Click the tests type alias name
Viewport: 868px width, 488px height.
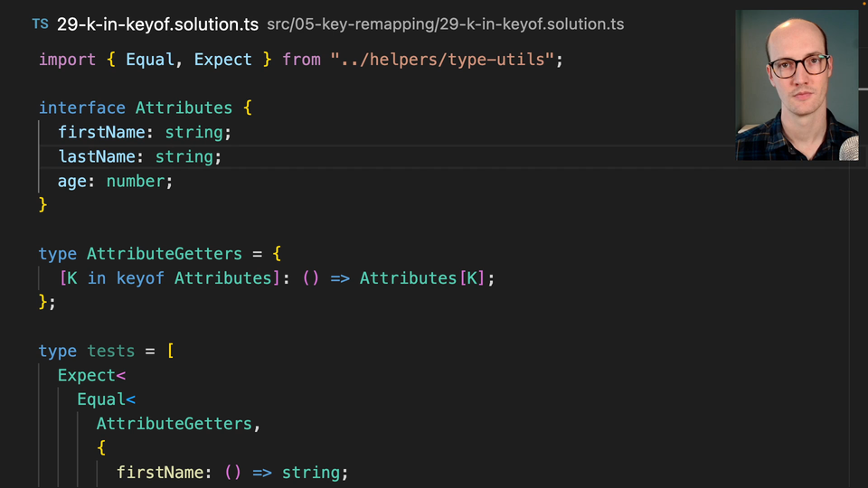tap(110, 352)
